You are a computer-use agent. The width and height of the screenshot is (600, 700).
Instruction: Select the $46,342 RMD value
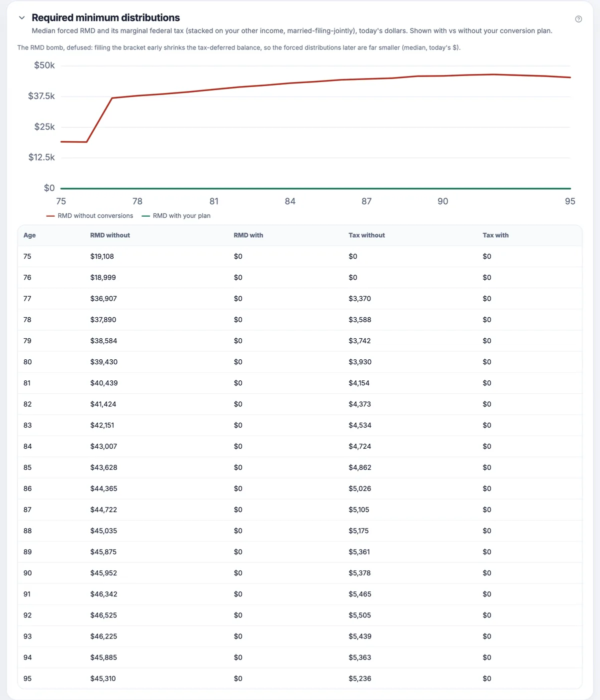(103, 594)
